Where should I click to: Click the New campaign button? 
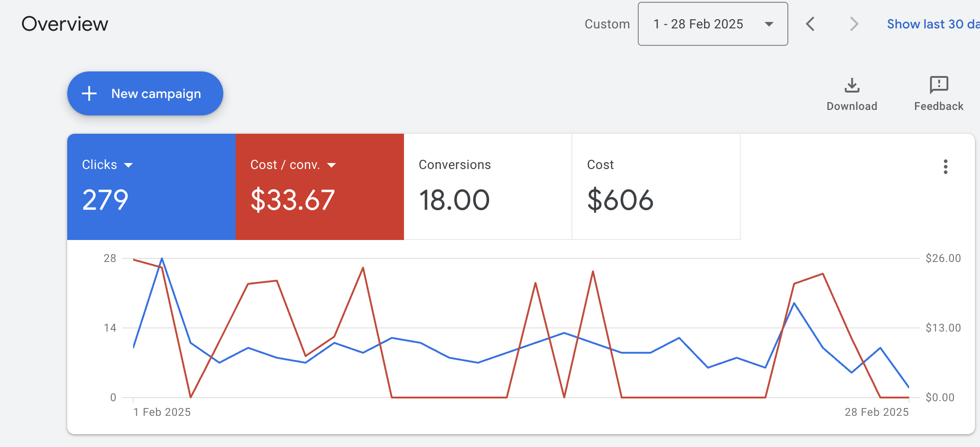tap(145, 93)
